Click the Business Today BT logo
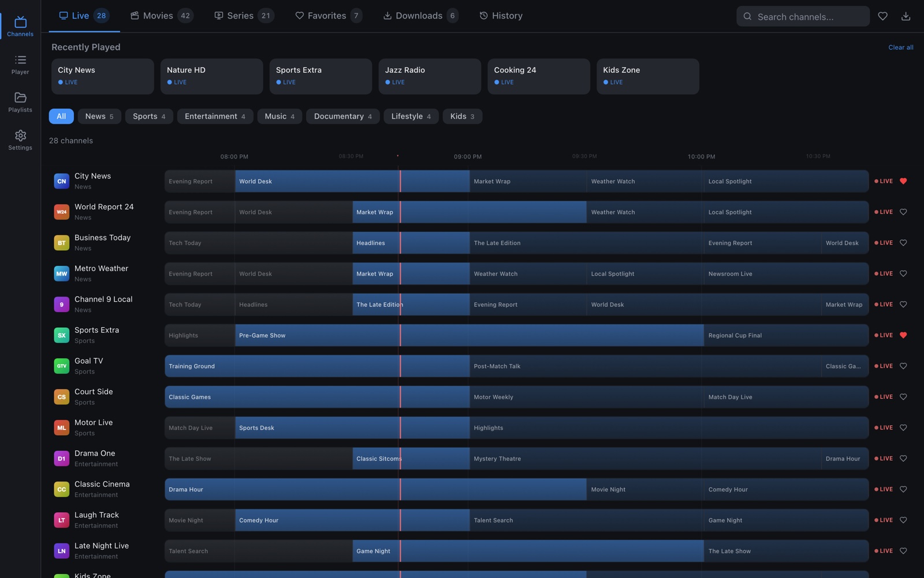Viewport: 924px width, 578px height. point(62,243)
